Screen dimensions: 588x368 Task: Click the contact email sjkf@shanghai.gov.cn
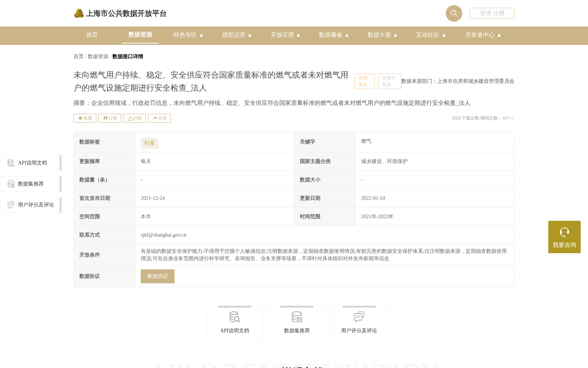[x=164, y=235]
